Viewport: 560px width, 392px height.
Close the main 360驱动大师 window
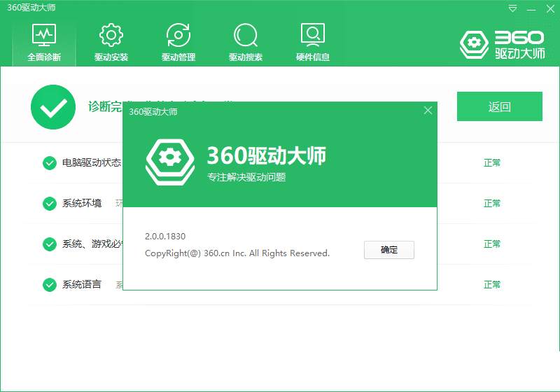550,9
